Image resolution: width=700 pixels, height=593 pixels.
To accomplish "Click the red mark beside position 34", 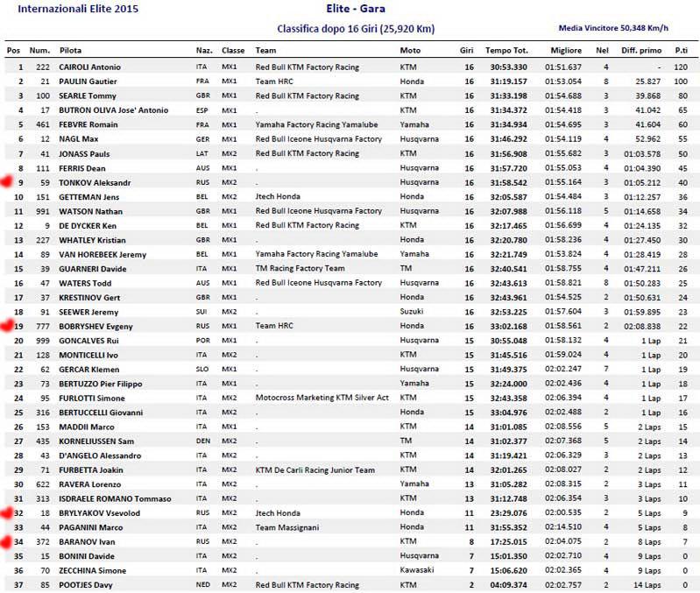I will pos(6,542).
